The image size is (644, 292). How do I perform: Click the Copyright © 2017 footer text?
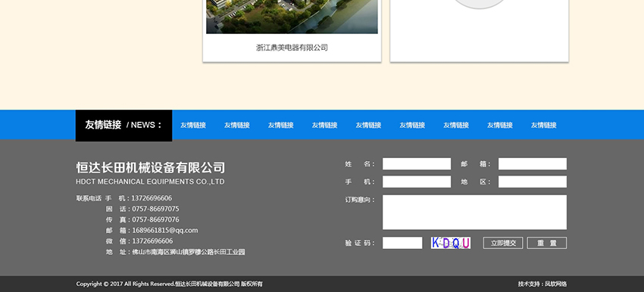[169, 284]
